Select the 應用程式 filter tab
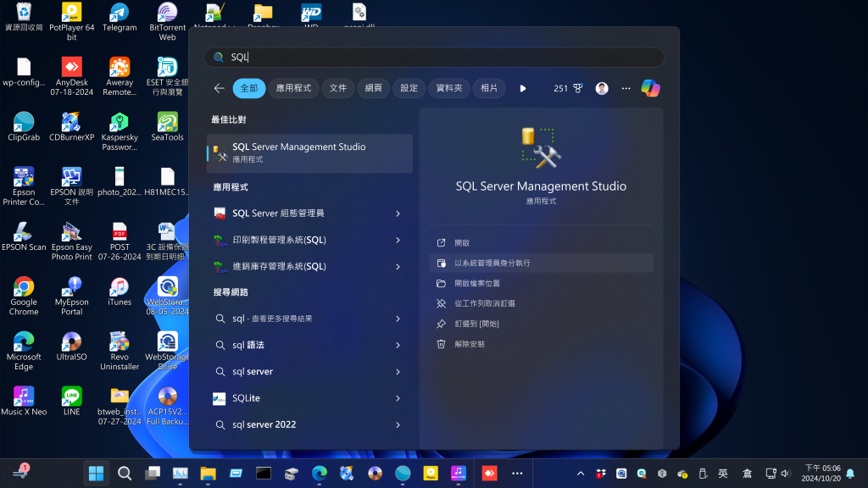The height and width of the screenshot is (488, 868). (x=293, y=88)
